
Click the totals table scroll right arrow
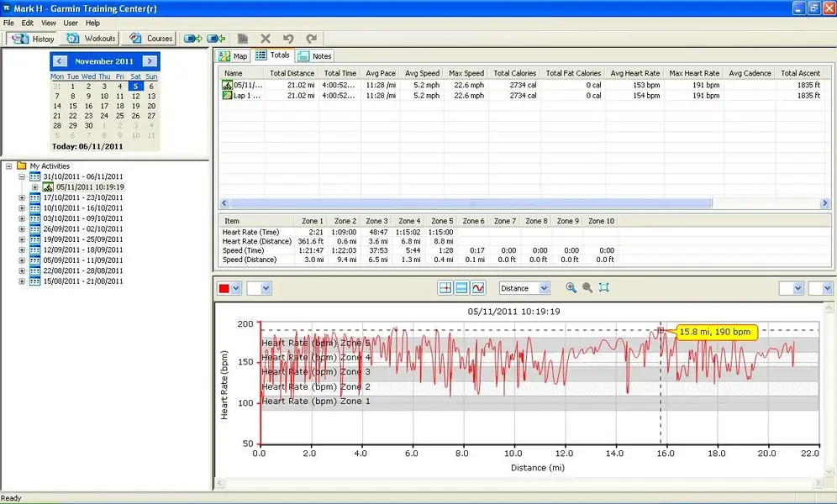pos(824,203)
